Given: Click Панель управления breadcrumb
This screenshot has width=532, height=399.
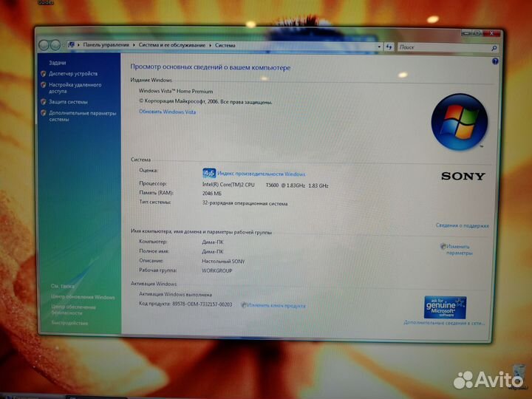Looking at the screenshot, I should (x=106, y=44).
